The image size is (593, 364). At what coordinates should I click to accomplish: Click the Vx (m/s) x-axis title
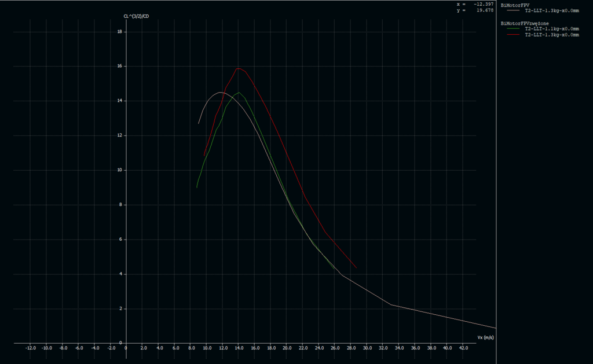click(x=486, y=337)
